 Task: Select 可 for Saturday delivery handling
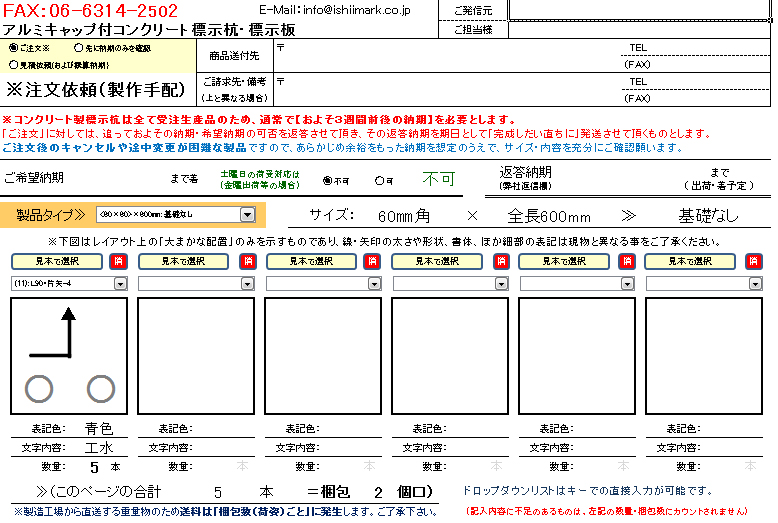pyautogui.click(x=379, y=181)
